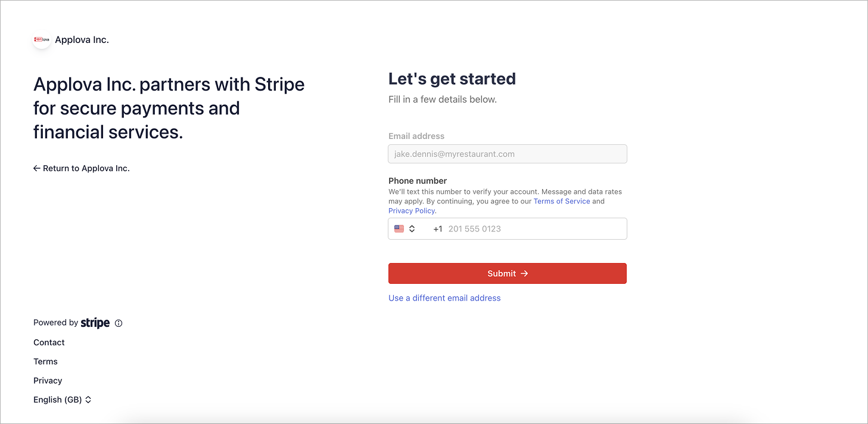Click the Applova Inc. name beside the logo

[82, 40]
